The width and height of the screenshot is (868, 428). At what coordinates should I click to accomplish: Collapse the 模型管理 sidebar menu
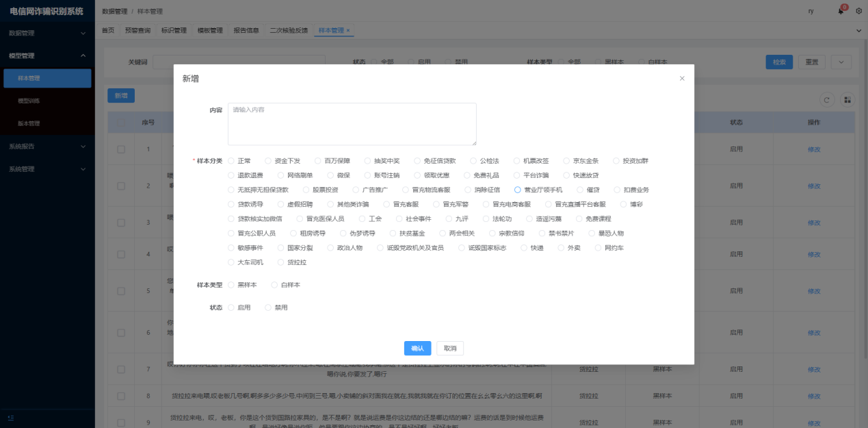click(46, 55)
